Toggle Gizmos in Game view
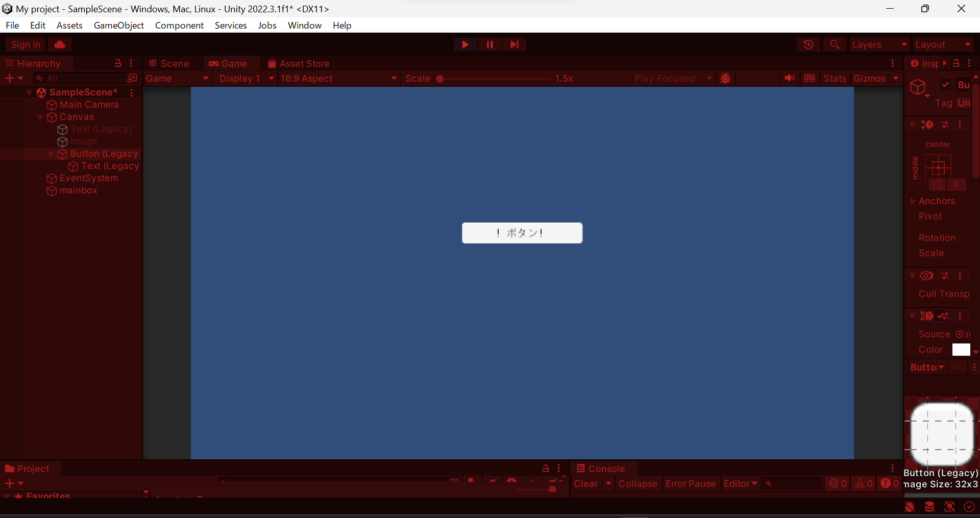Image resolution: width=980 pixels, height=518 pixels. point(869,78)
